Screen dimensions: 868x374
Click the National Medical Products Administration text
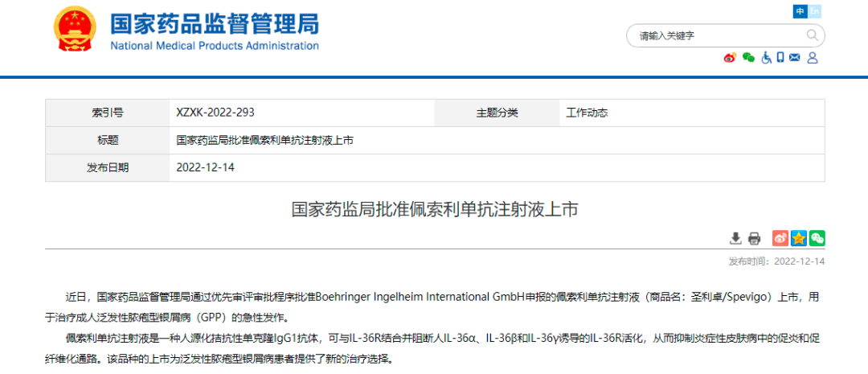tap(215, 45)
